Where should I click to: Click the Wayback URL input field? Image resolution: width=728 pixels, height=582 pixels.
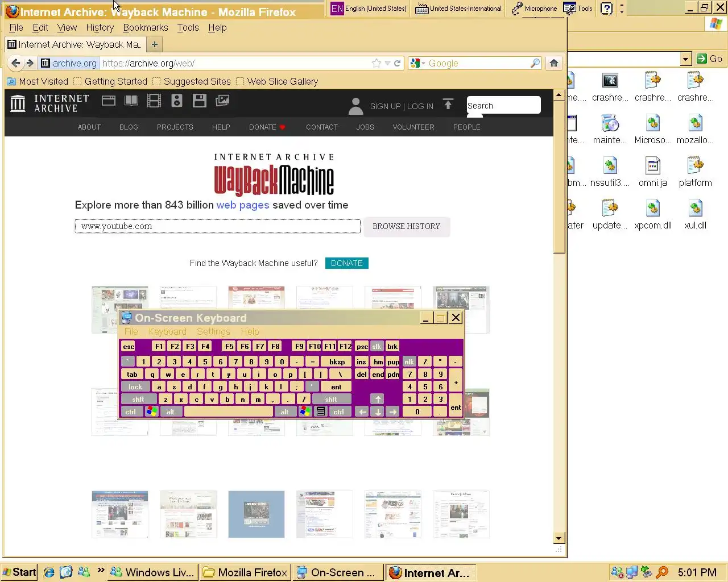[218, 226]
